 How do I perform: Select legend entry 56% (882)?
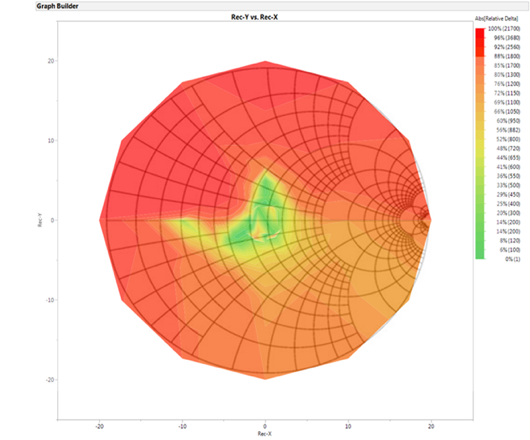tap(508, 130)
